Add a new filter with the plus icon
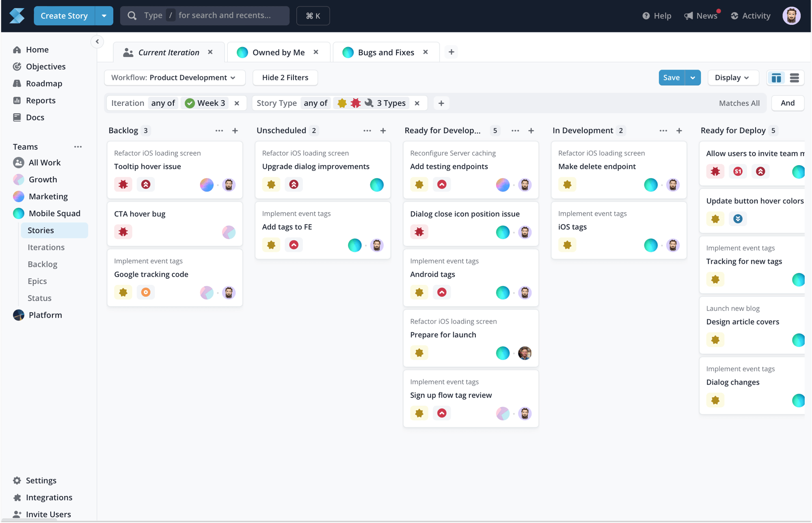Image resolution: width=812 pixels, height=523 pixels. (441, 103)
